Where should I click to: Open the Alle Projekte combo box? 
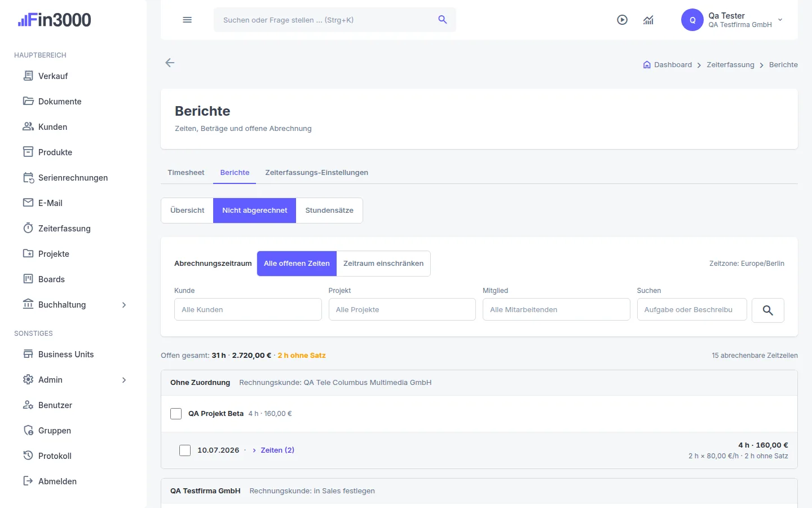[402, 309]
